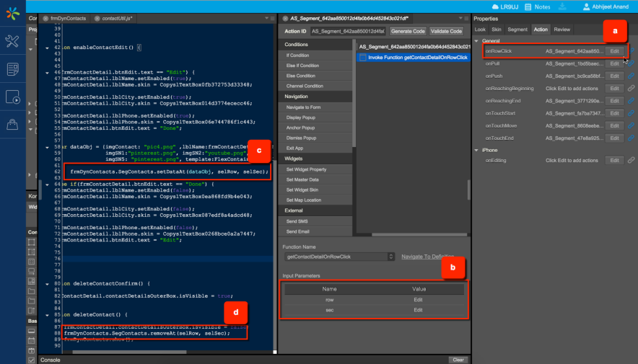Collapse the General properties section

tap(476, 40)
